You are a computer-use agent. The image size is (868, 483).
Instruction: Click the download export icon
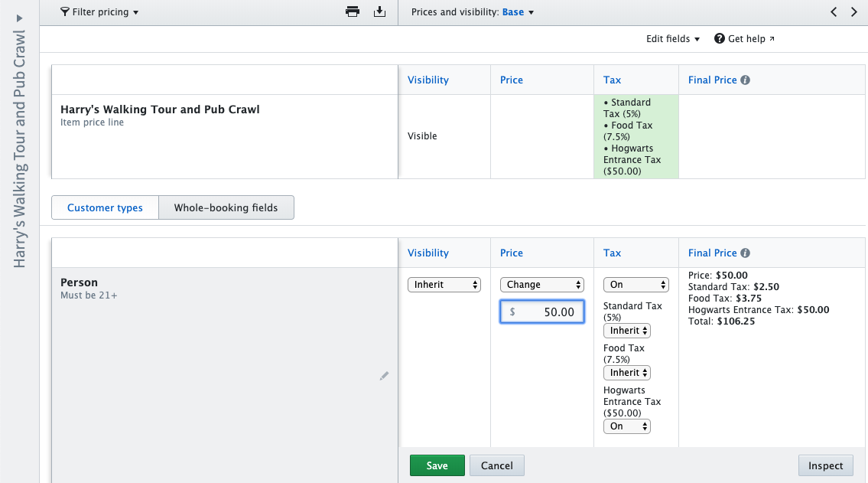click(380, 11)
